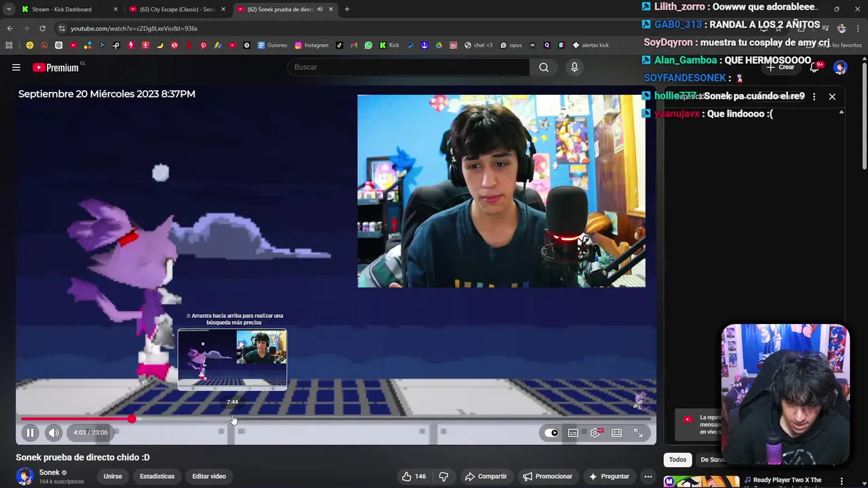Open the Instagram bookmark
Screen dimensions: 868x488
pyautogui.click(x=311, y=45)
